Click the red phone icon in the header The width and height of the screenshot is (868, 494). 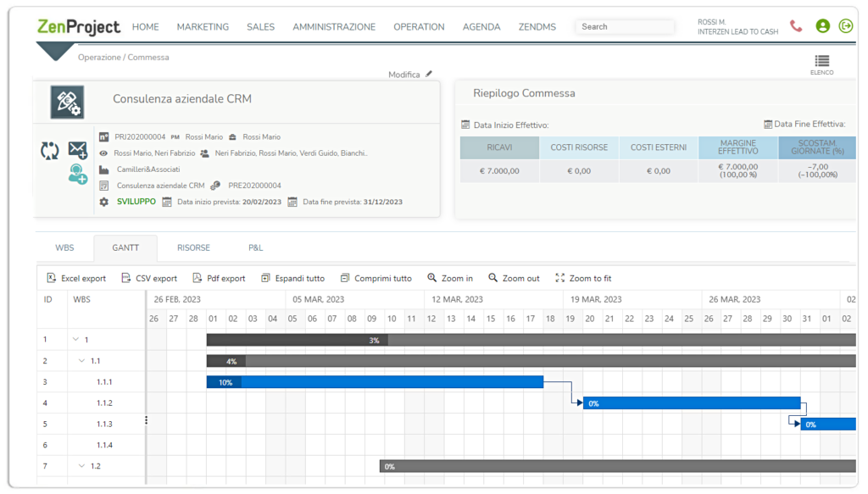[795, 26]
